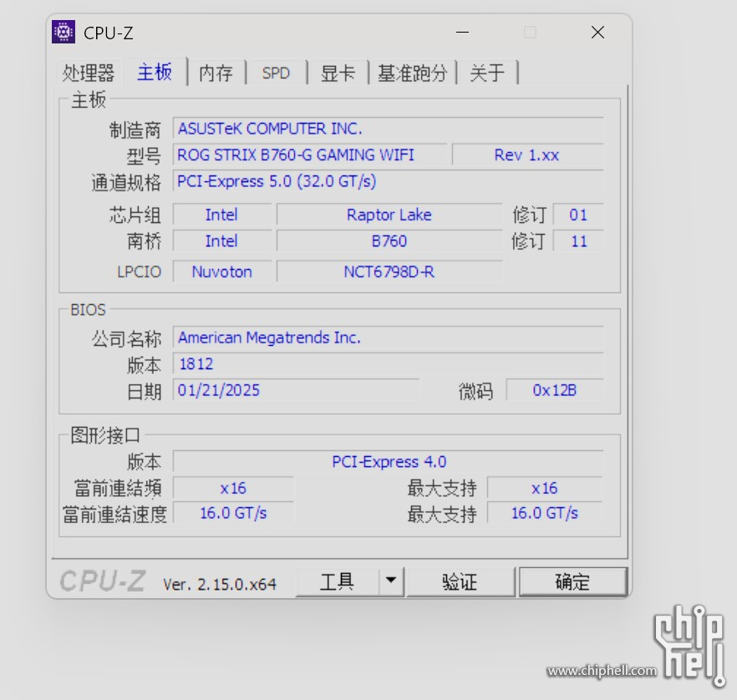Expand the 工具 dropdown arrow

coord(391,581)
